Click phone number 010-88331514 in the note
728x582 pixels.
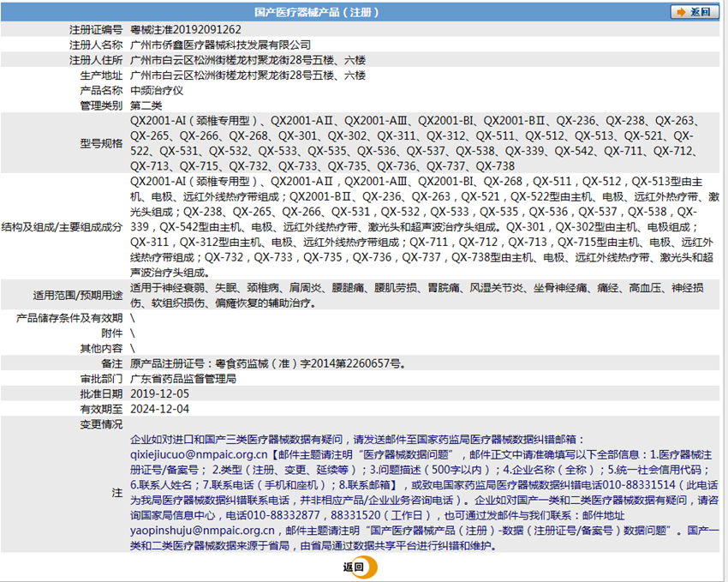pos(639,485)
